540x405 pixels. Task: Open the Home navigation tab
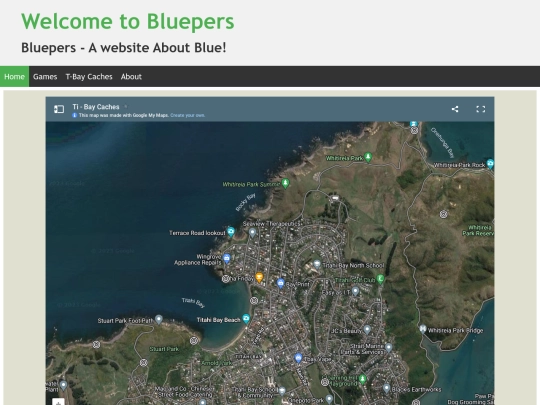(14, 76)
